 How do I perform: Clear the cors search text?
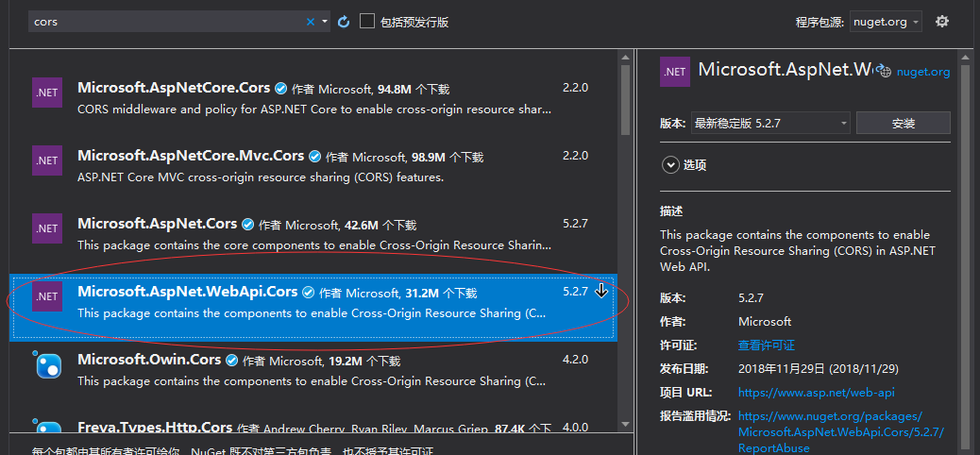pos(310,22)
